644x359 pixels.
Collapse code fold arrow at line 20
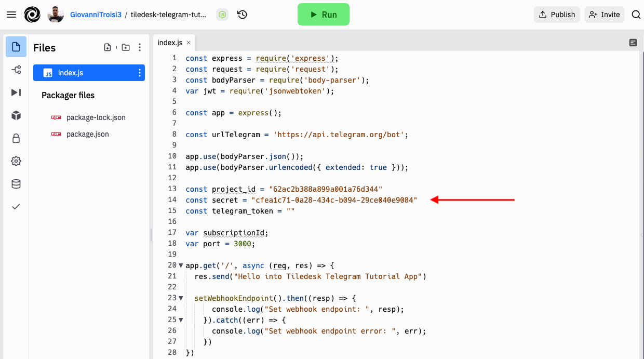tap(181, 265)
